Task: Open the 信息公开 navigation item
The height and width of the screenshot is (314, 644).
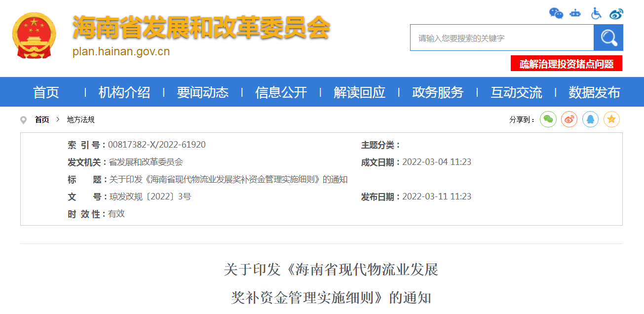Action: tap(281, 92)
